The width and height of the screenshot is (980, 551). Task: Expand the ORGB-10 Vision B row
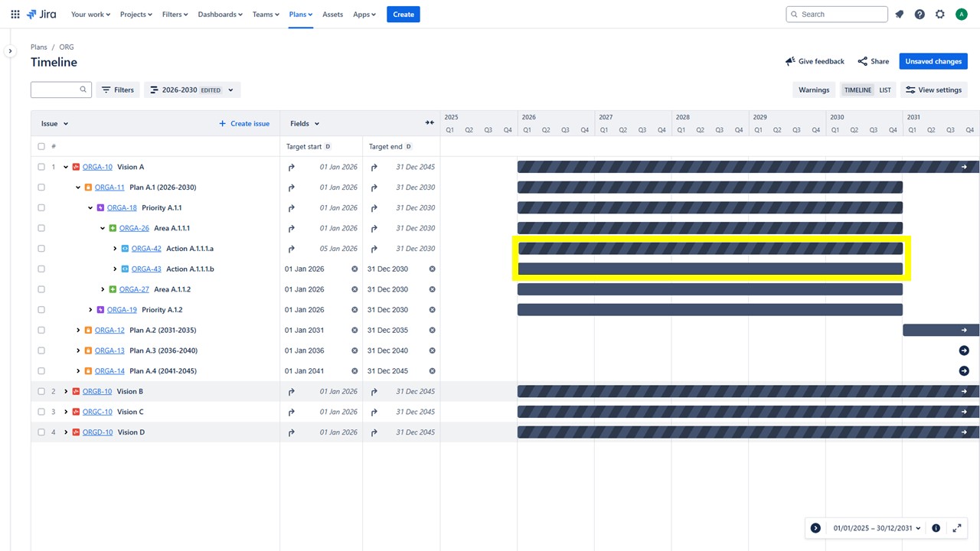[66, 392]
